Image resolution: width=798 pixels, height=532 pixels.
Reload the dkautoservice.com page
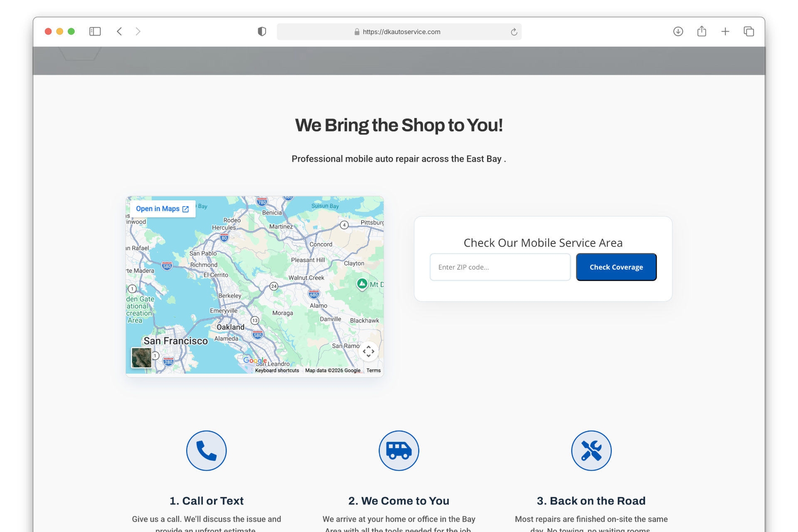click(x=514, y=32)
